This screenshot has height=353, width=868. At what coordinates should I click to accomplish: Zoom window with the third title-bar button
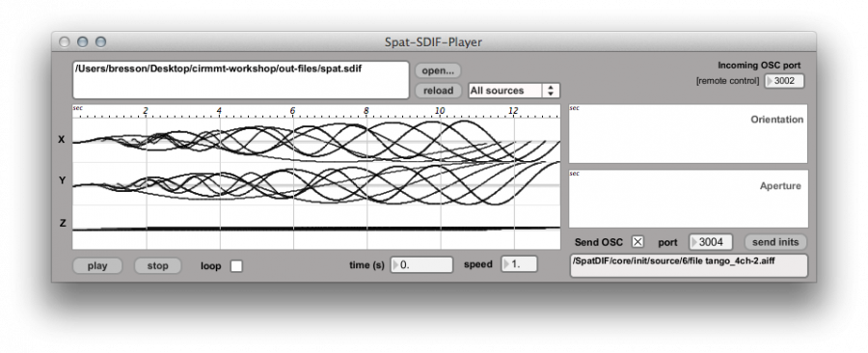click(100, 42)
